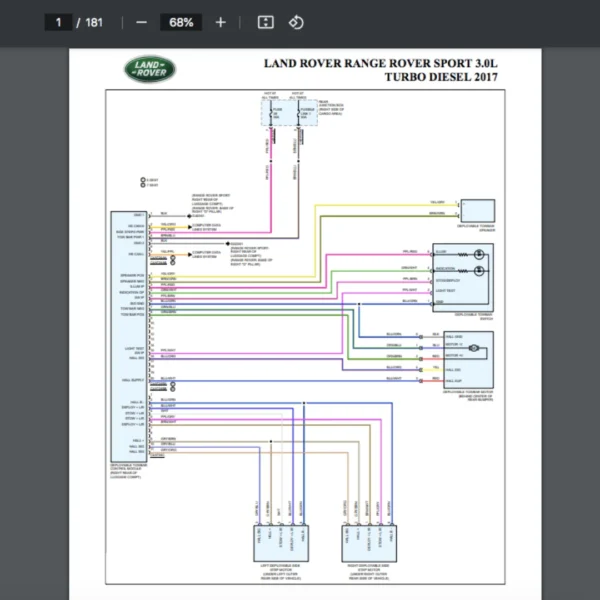Click the zoom in plus icon

click(x=220, y=22)
